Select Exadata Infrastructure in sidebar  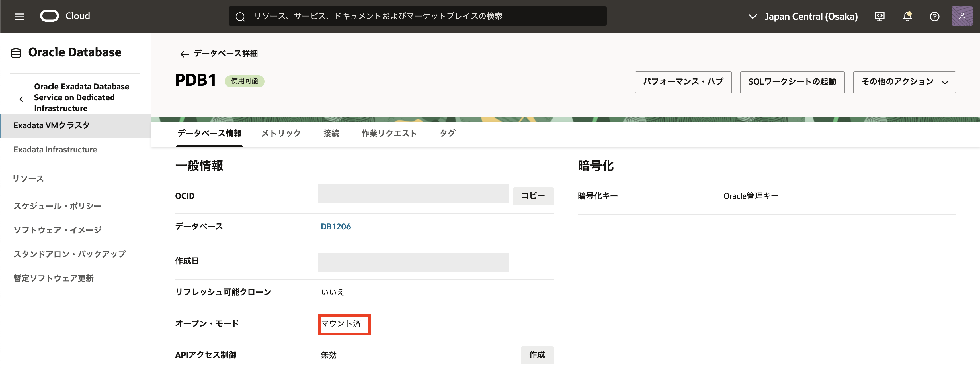tap(55, 150)
